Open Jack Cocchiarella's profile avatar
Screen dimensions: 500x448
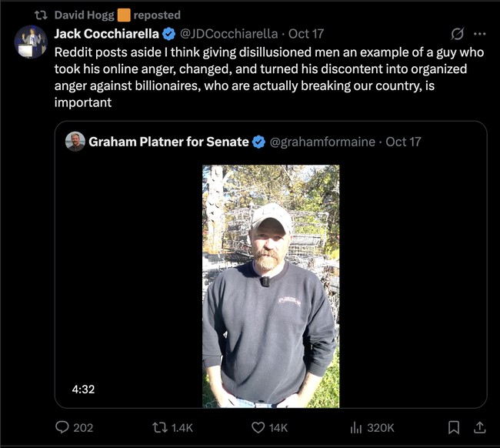pyautogui.click(x=32, y=42)
